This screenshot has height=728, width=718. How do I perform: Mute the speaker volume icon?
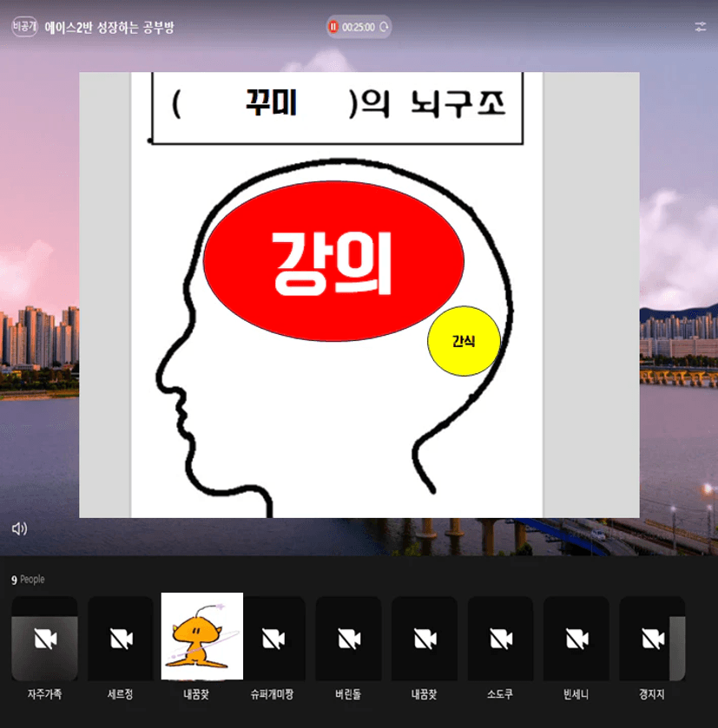point(19,528)
